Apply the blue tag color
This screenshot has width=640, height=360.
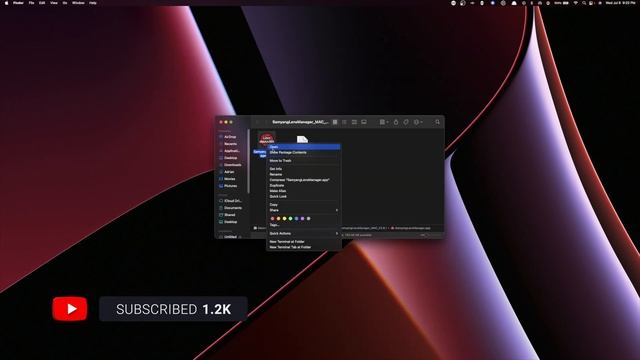(296, 219)
